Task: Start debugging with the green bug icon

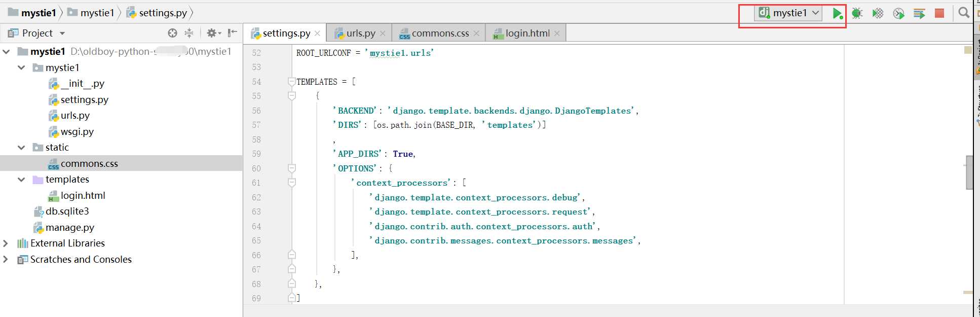Action: [857, 13]
